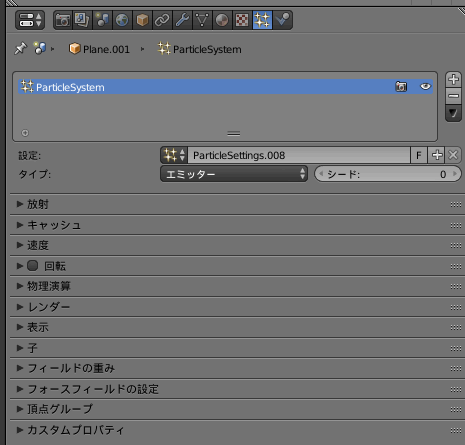Select the ParticleSystem list entry
This screenshot has height=445, width=465.
[x=226, y=87]
